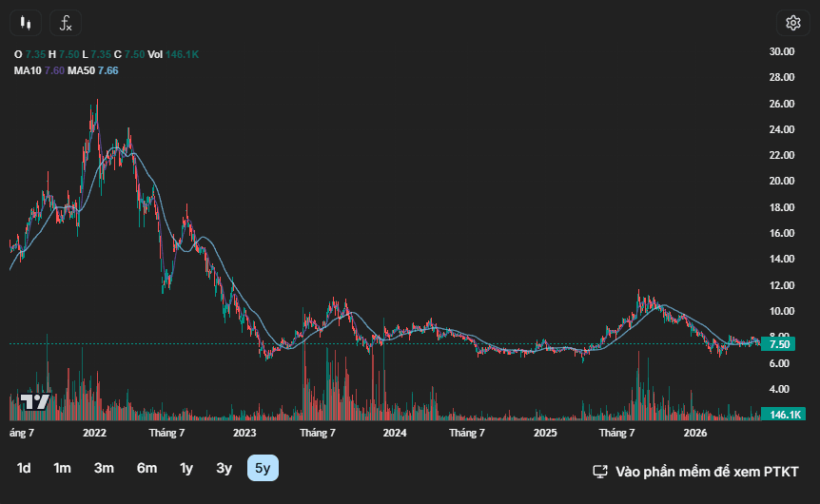Click the current price tag 7.50
The image size is (820, 504).
779,344
